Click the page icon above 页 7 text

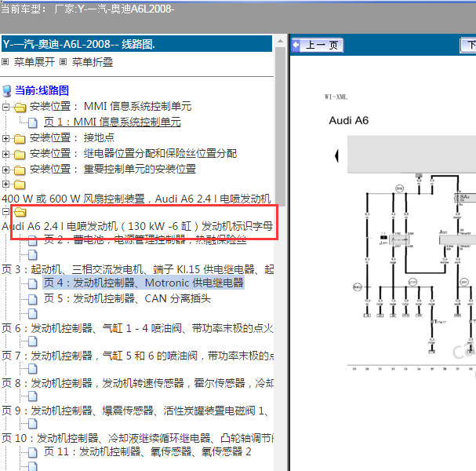click(33, 341)
